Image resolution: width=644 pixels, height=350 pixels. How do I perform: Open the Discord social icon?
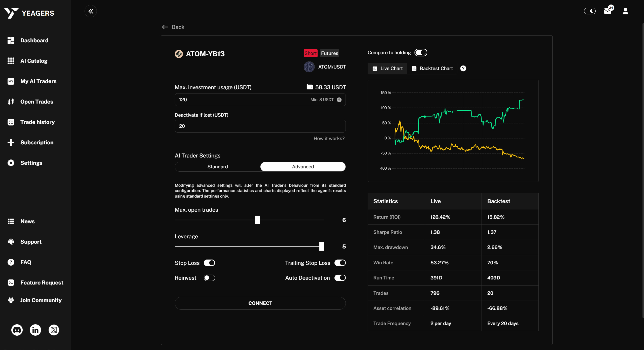point(17,330)
